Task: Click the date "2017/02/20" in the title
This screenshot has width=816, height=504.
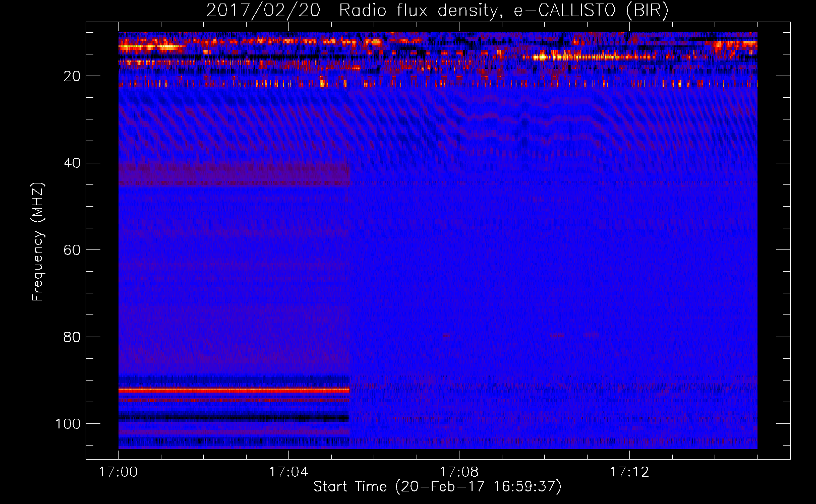Action: (263, 11)
